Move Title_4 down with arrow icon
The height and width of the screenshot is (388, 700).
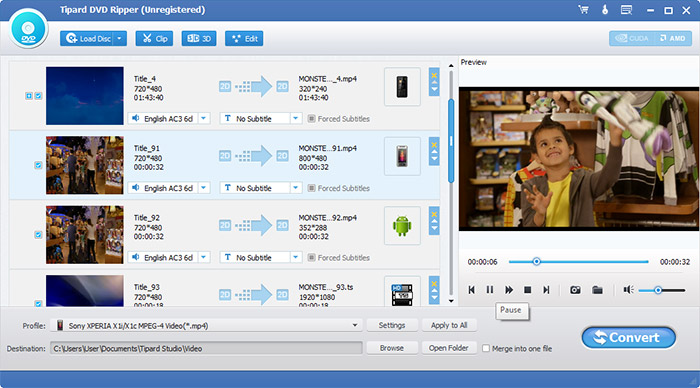(x=434, y=89)
